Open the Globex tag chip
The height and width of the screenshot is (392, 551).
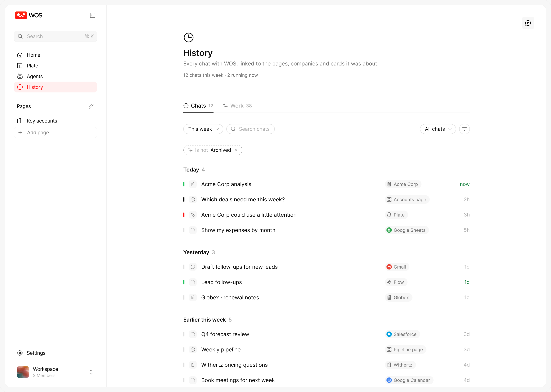[x=399, y=297]
